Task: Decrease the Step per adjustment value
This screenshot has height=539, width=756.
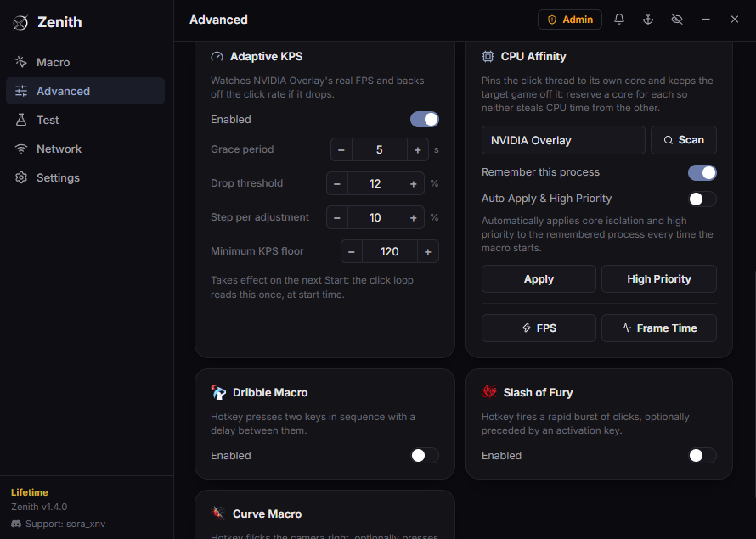Action: point(337,217)
